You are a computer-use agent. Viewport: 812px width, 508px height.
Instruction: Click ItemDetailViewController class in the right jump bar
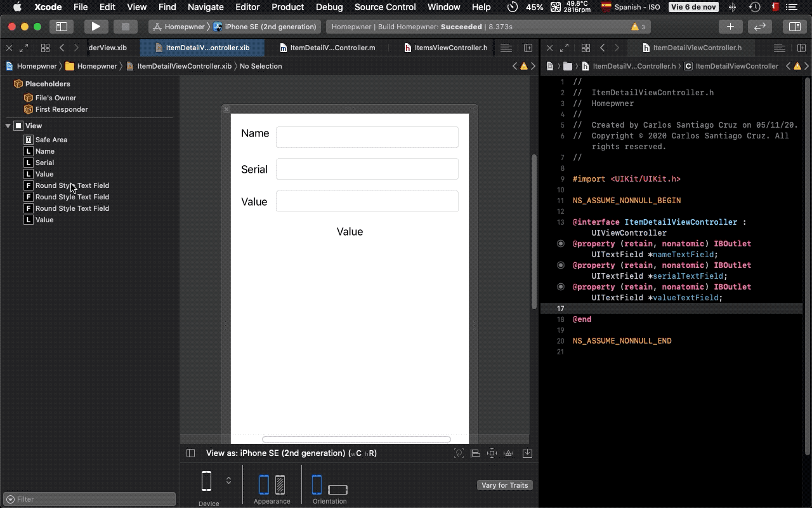[731, 66]
